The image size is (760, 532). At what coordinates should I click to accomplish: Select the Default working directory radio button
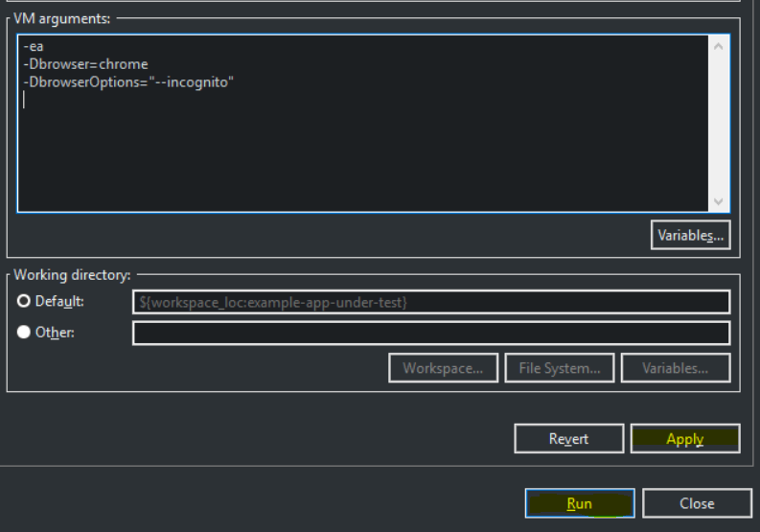24,302
